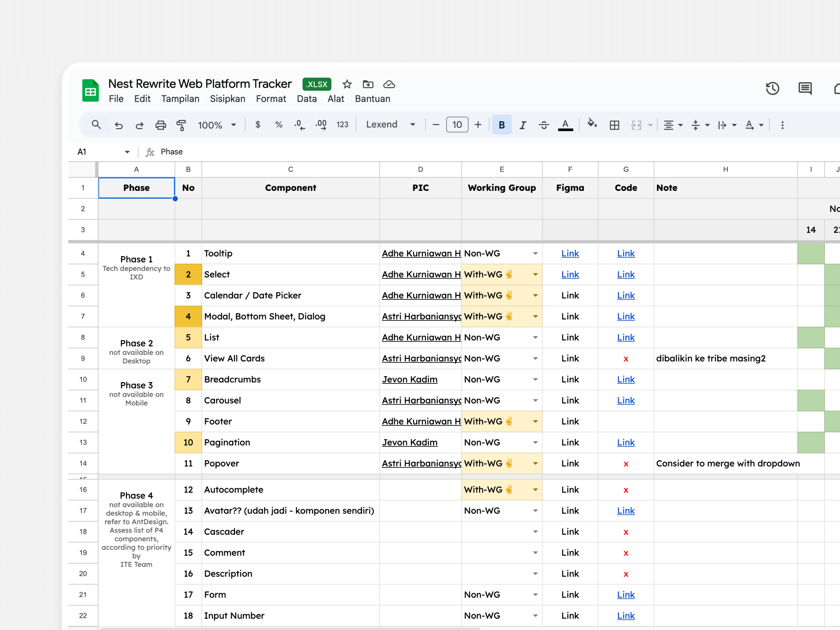Open the comments panel icon
This screenshot has width=840, height=630.
tap(805, 88)
